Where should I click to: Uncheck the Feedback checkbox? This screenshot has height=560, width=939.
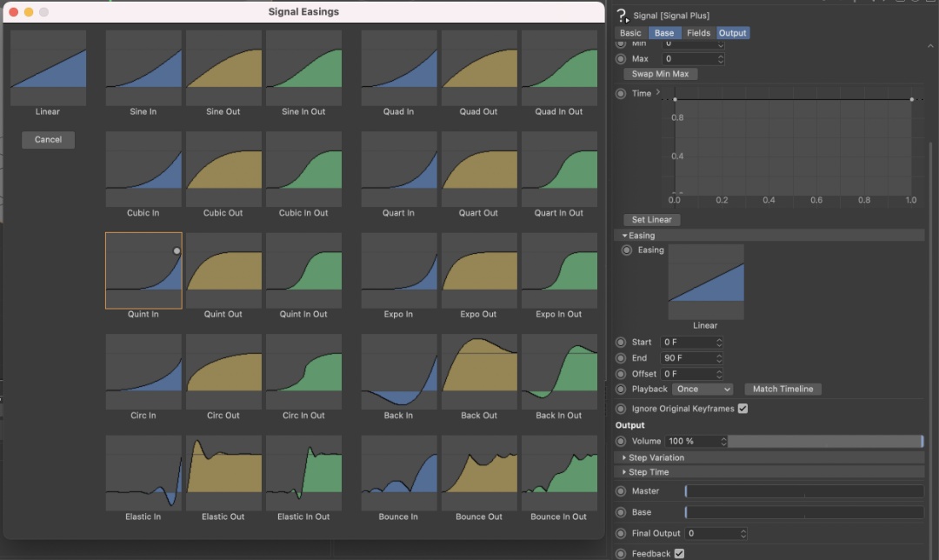click(680, 554)
